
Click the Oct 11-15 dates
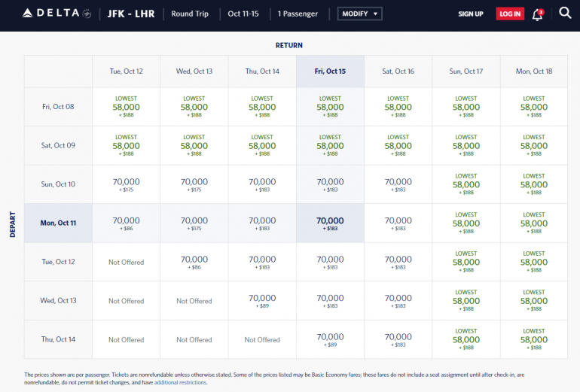click(243, 14)
